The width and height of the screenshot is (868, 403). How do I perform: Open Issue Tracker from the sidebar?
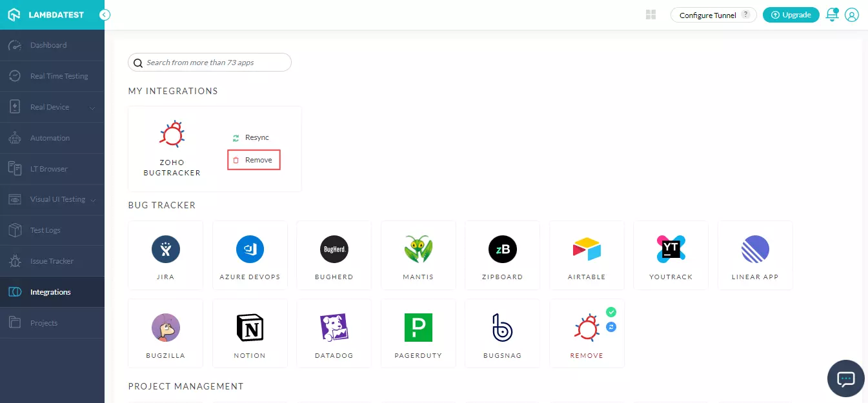pos(52,261)
